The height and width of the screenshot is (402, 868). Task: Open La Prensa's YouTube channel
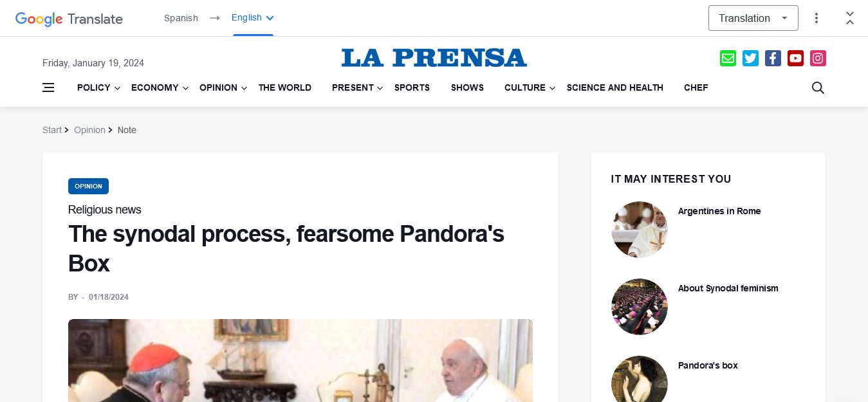[795, 59]
